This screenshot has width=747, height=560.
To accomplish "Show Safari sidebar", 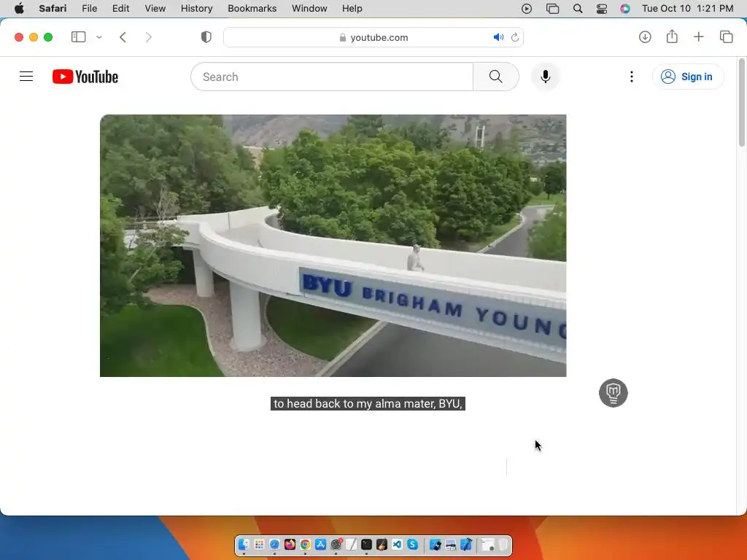I will (x=78, y=37).
